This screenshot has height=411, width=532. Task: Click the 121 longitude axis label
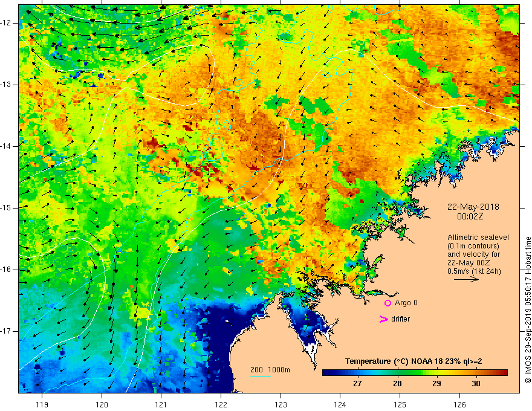click(x=161, y=404)
